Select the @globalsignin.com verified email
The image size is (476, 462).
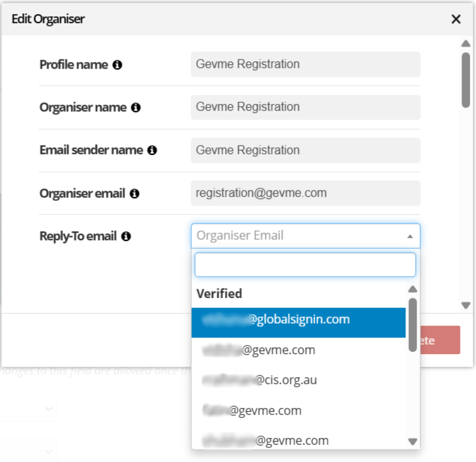(x=298, y=323)
